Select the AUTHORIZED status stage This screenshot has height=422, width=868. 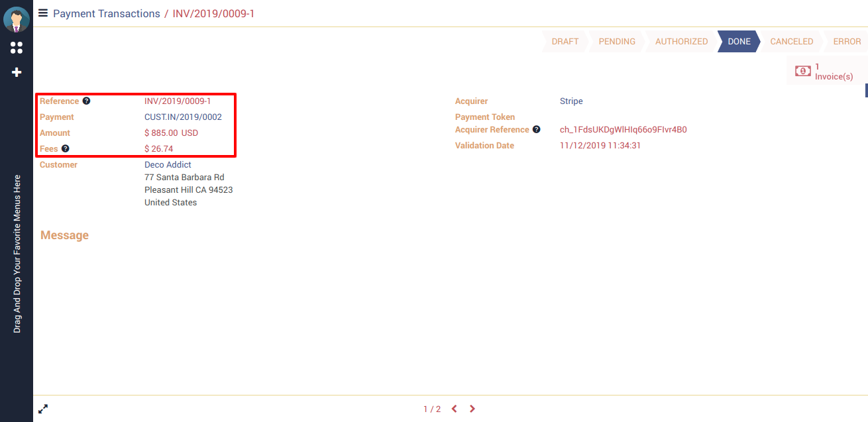(681, 41)
